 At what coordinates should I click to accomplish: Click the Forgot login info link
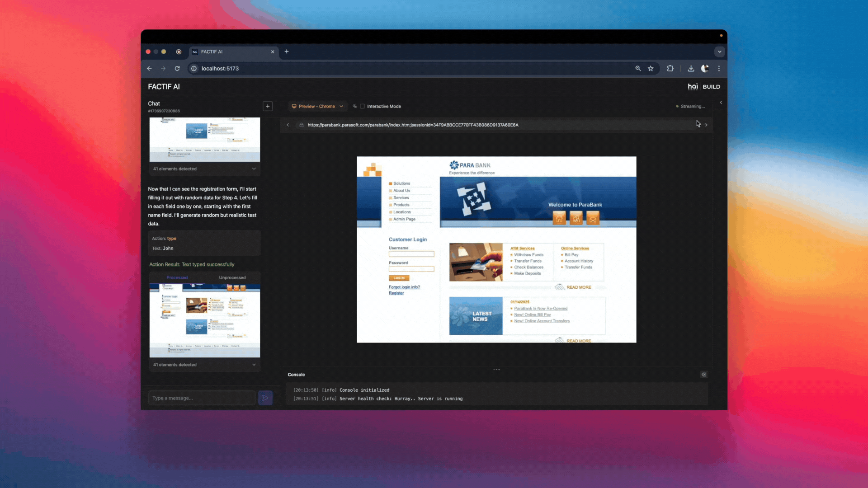click(404, 286)
